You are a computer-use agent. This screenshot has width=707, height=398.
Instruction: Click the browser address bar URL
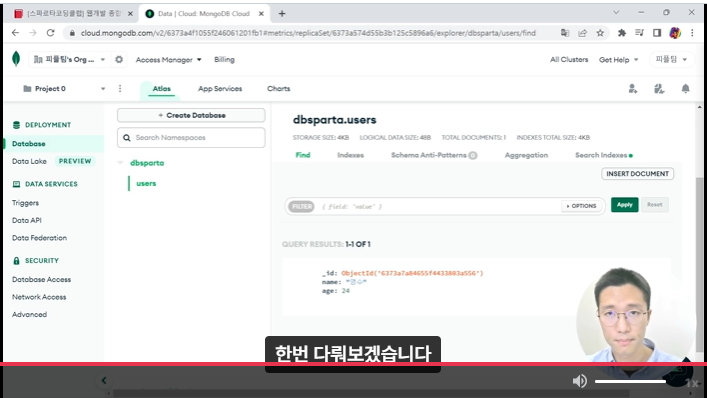[308, 33]
